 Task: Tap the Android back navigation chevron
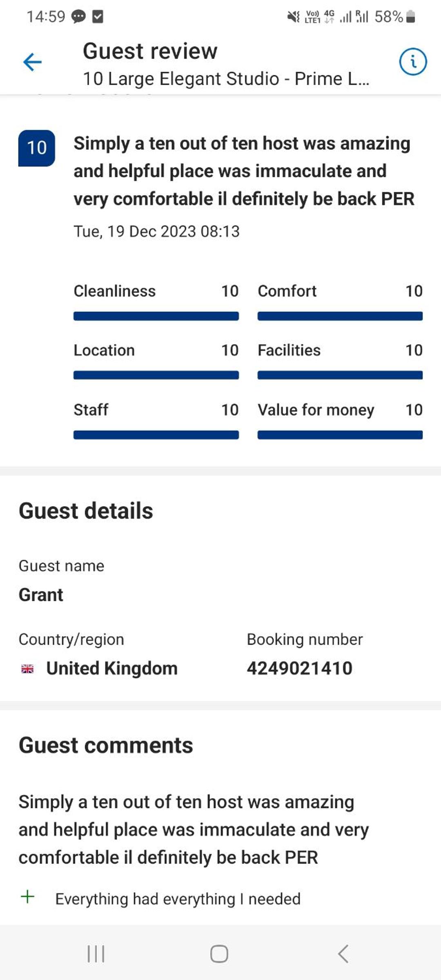tap(343, 954)
